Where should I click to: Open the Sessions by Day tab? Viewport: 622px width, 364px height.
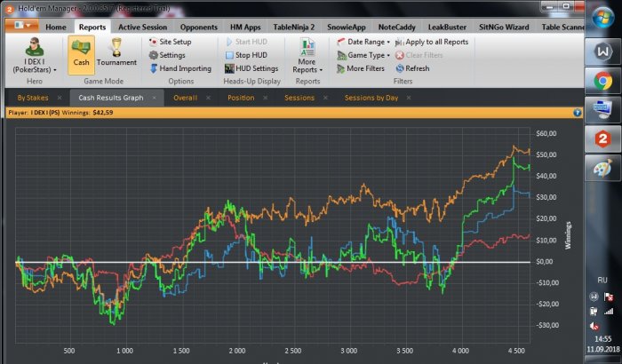[x=371, y=98]
